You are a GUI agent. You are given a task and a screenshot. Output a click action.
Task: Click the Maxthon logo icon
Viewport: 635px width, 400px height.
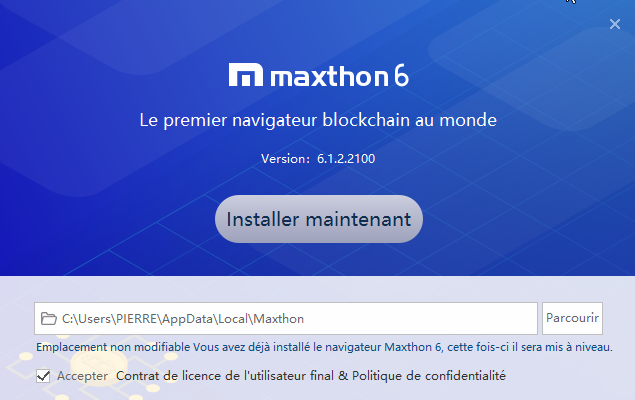245,77
